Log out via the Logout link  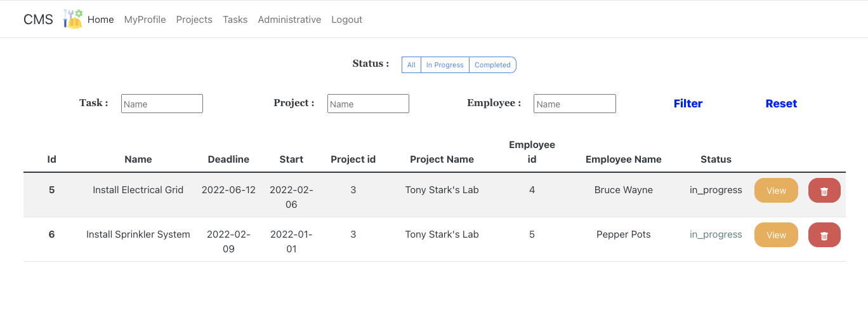pyautogui.click(x=346, y=20)
